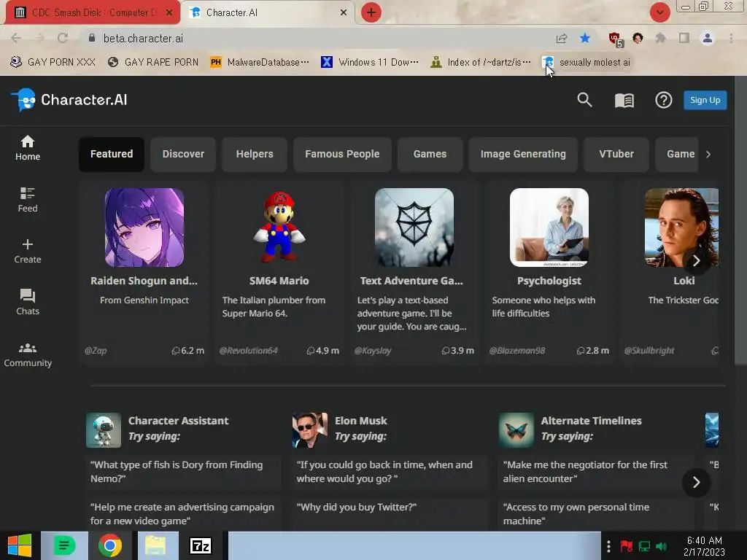Reload the page with the refresh icon

pos(63,38)
